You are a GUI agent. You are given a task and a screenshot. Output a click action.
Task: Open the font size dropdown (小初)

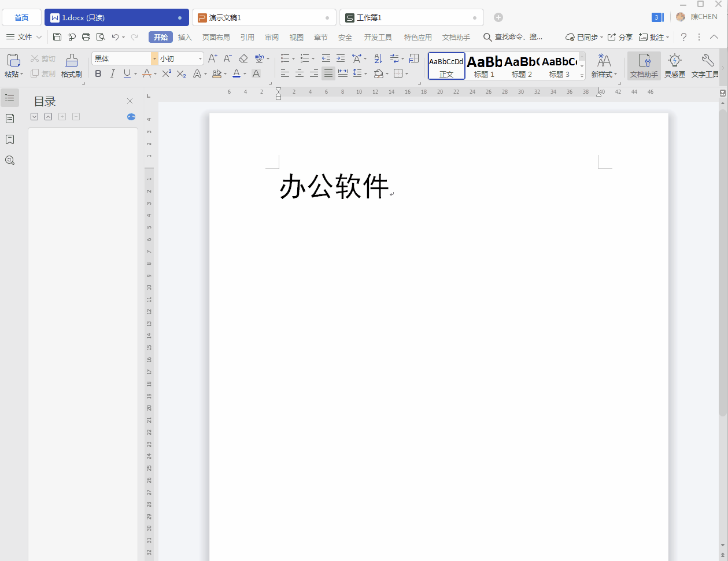200,58
